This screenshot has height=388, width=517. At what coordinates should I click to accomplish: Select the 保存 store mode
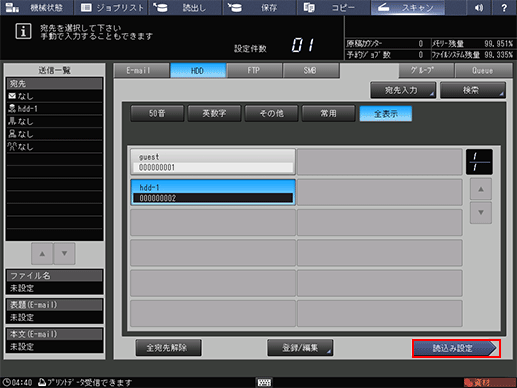tap(260, 7)
